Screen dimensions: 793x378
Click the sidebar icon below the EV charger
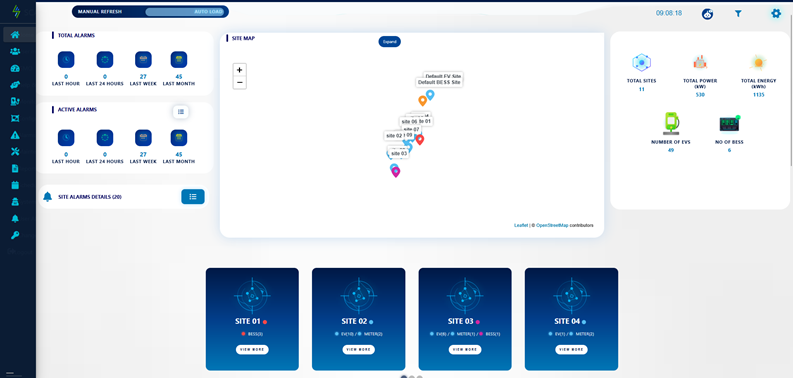click(15, 118)
